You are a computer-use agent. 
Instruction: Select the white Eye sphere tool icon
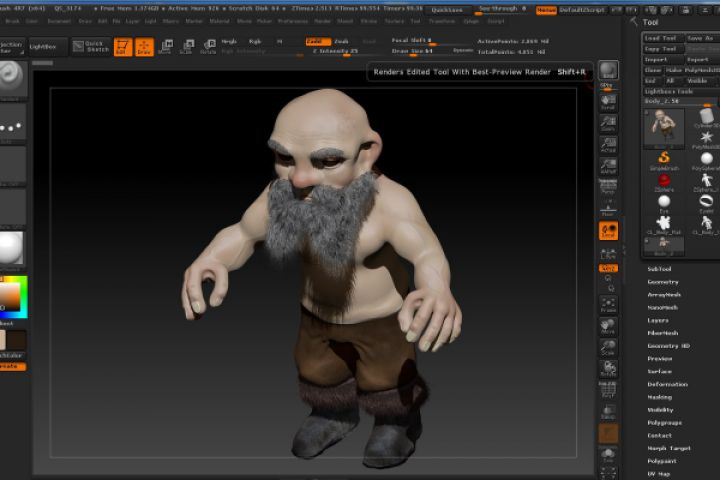coord(664,203)
